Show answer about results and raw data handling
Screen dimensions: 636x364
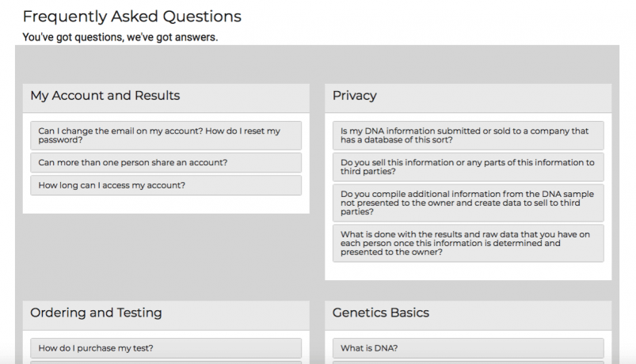point(467,243)
